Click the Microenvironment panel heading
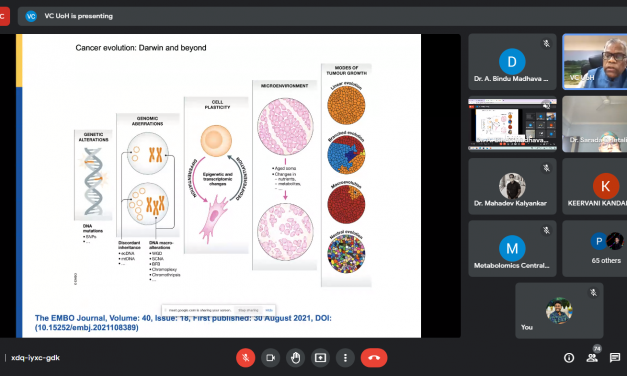 tap(285, 86)
